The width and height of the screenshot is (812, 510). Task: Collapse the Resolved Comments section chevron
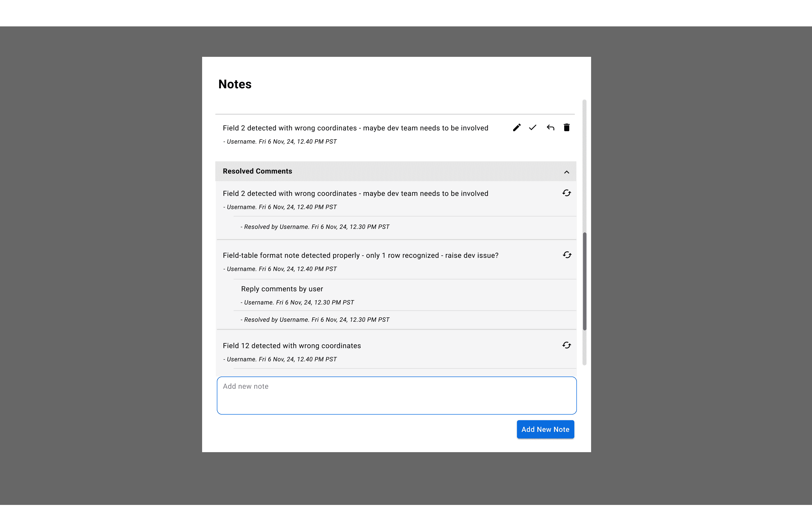(566, 172)
